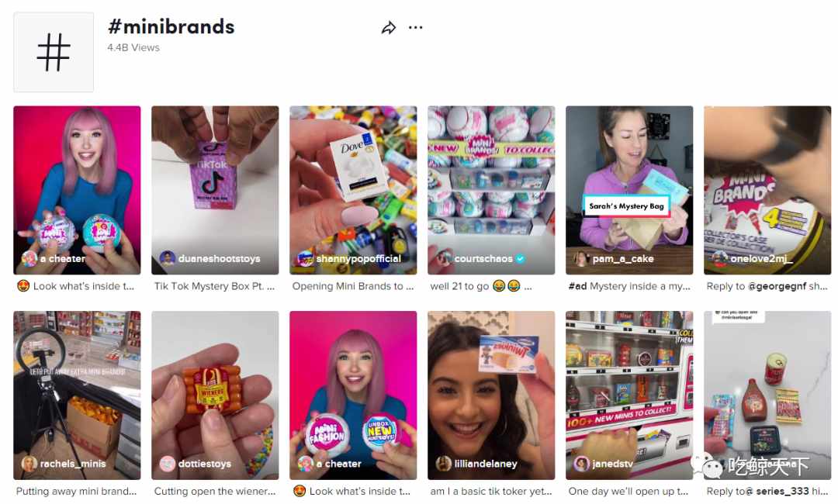The width and height of the screenshot is (838, 504).
Task: Click the #minibrands page title
Action: pyautogui.click(x=171, y=26)
